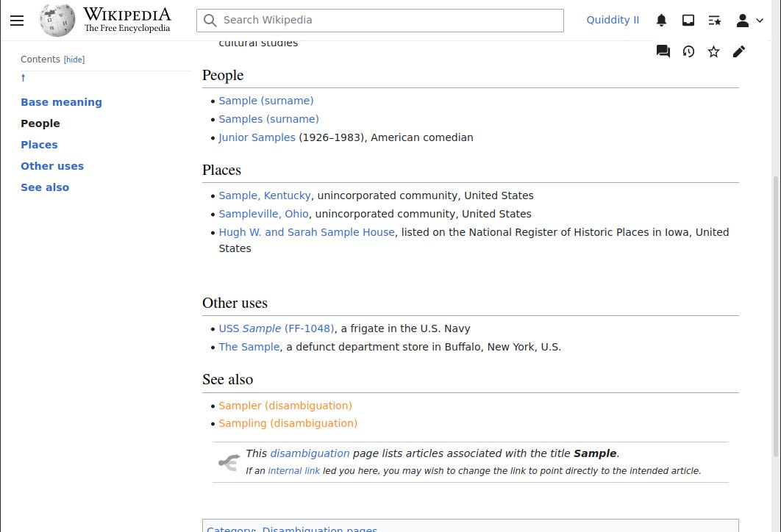
Task: Edit the page with pencil icon
Action: tap(739, 51)
